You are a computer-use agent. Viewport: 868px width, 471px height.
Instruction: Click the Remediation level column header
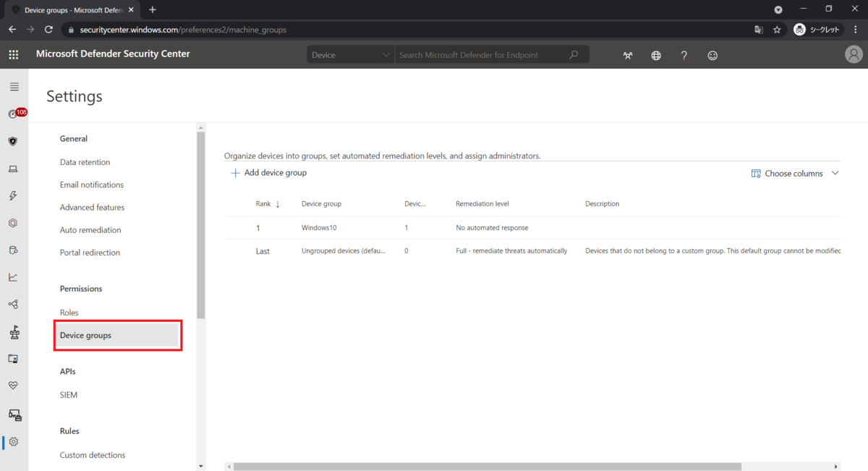pyautogui.click(x=482, y=204)
